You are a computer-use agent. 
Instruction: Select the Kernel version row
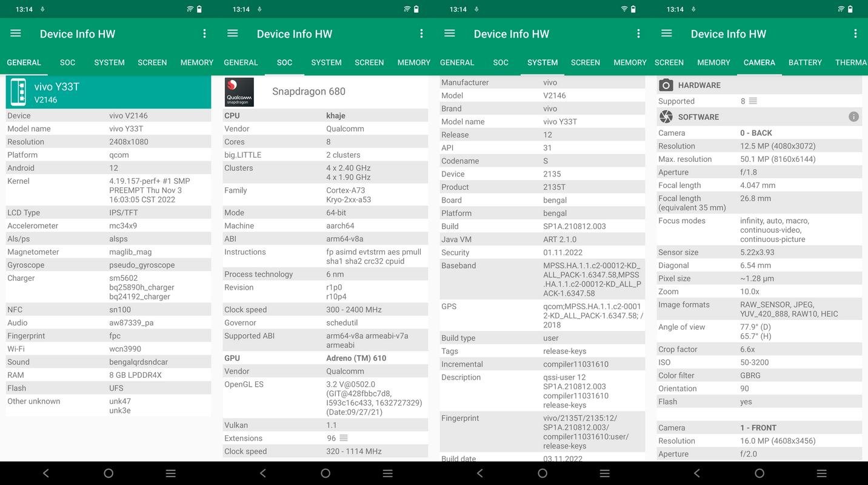pos(109,190)
